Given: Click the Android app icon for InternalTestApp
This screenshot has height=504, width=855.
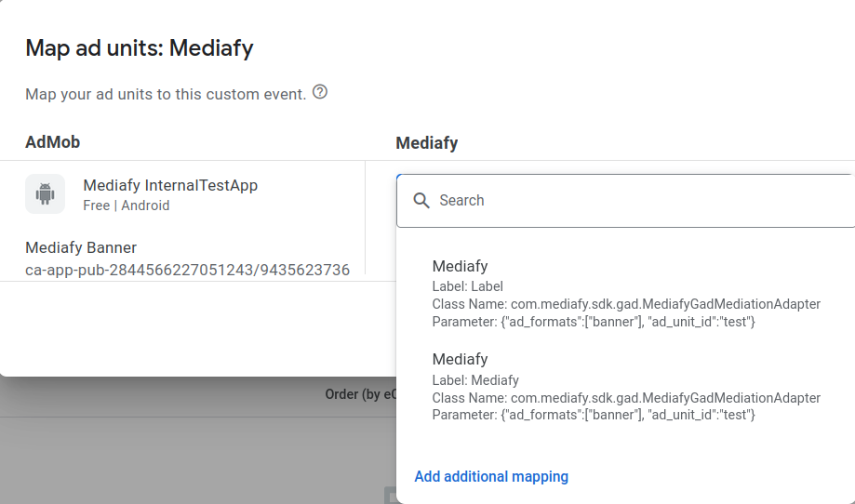Looking at the screenshot, I should (45, 194).
